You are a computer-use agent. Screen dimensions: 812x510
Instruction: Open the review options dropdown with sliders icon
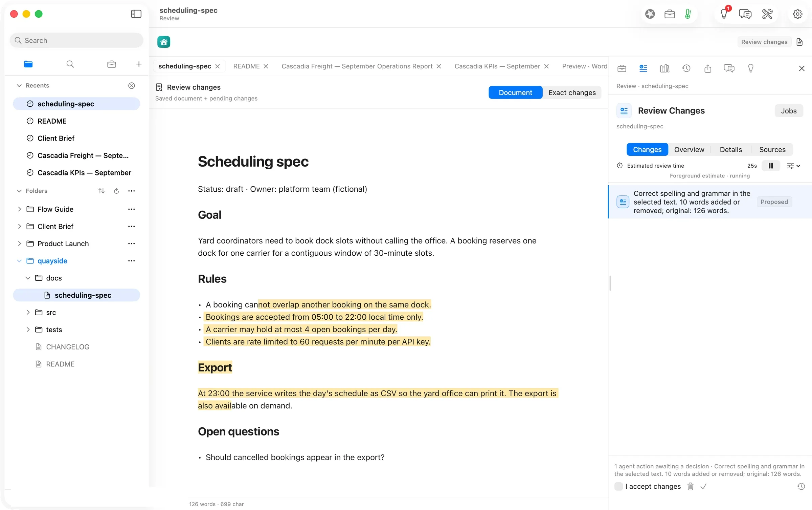(x=793, y=166)
